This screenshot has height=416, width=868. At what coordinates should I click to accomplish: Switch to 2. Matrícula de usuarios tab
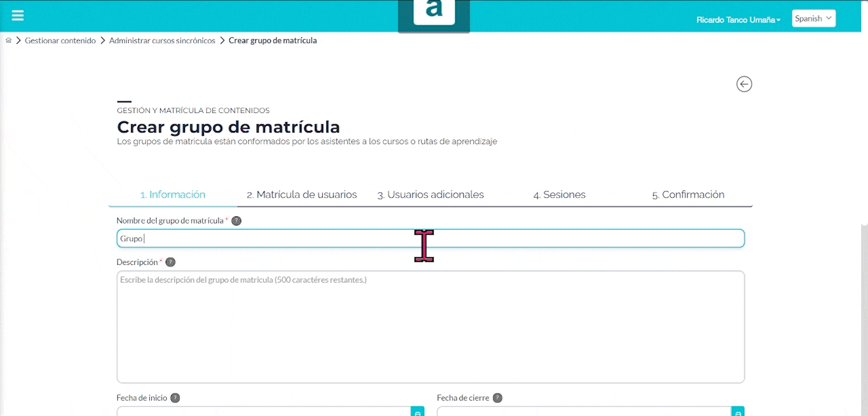click(302, 195)
